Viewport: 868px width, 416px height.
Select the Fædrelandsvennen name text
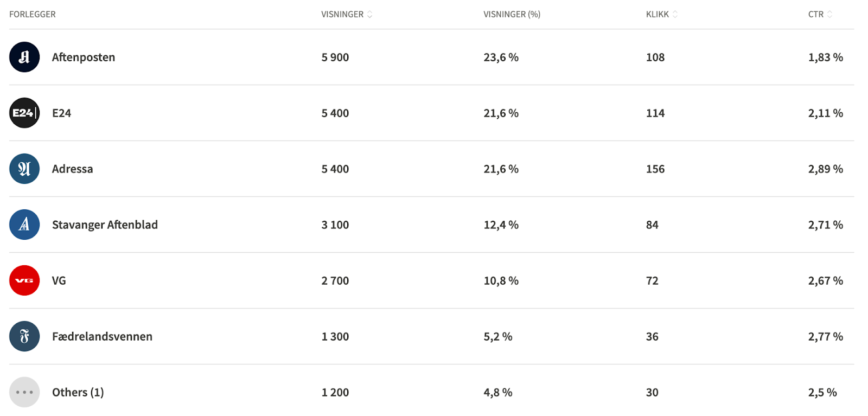click(x=102, y=336)
